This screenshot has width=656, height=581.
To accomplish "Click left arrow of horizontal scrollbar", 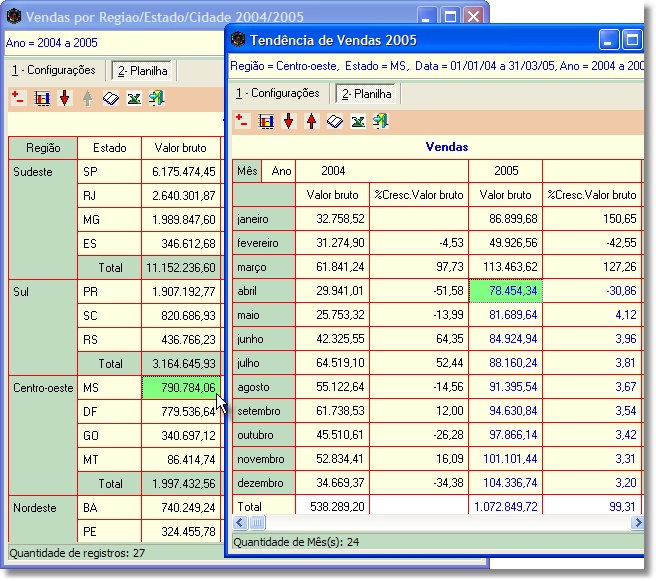I will click(240, 522).
